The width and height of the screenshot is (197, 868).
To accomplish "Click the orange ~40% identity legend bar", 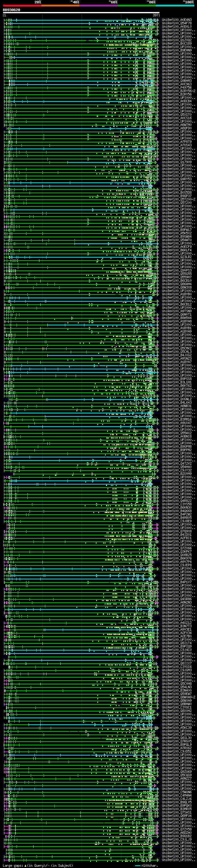I will (60, 6).
